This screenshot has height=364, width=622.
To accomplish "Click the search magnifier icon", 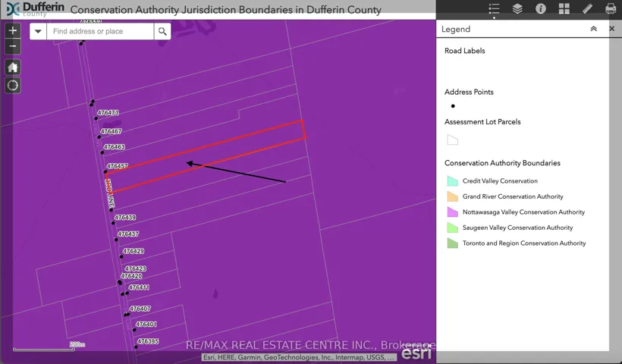I will click(162, 31).
